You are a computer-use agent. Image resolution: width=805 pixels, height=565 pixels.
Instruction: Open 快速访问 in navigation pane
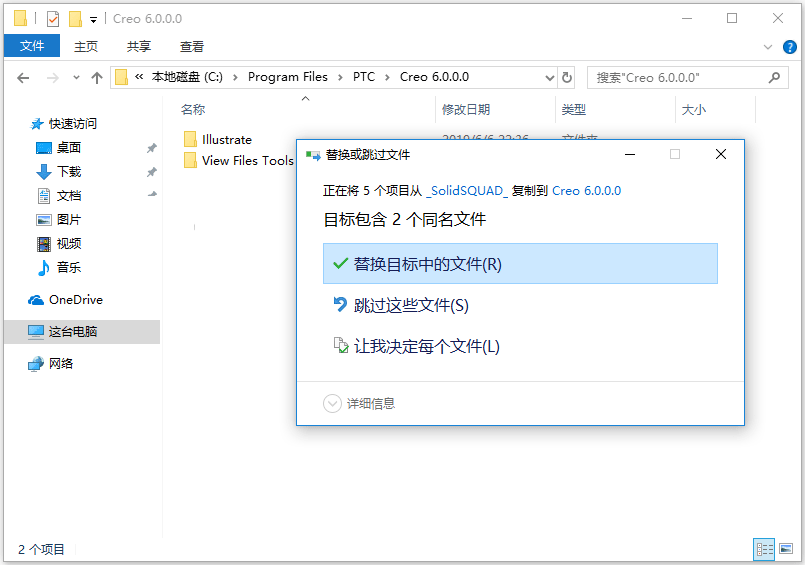[64, 124]
